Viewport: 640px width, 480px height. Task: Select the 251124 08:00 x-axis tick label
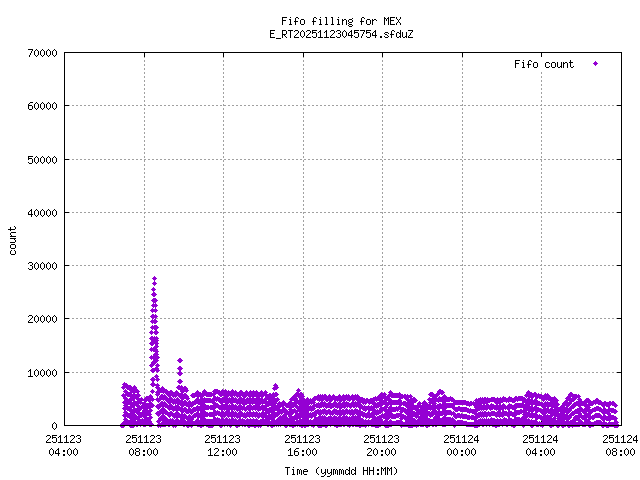click(619, 444)
